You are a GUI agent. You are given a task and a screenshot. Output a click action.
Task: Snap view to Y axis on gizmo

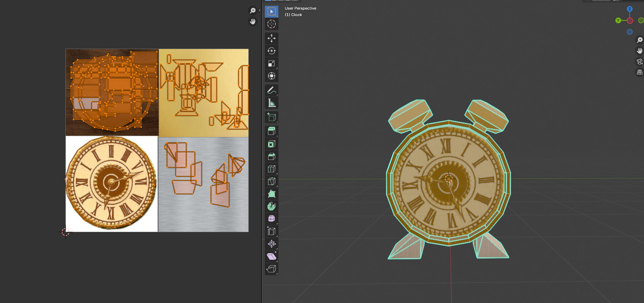pyautogui.click(x=618, y=20)
